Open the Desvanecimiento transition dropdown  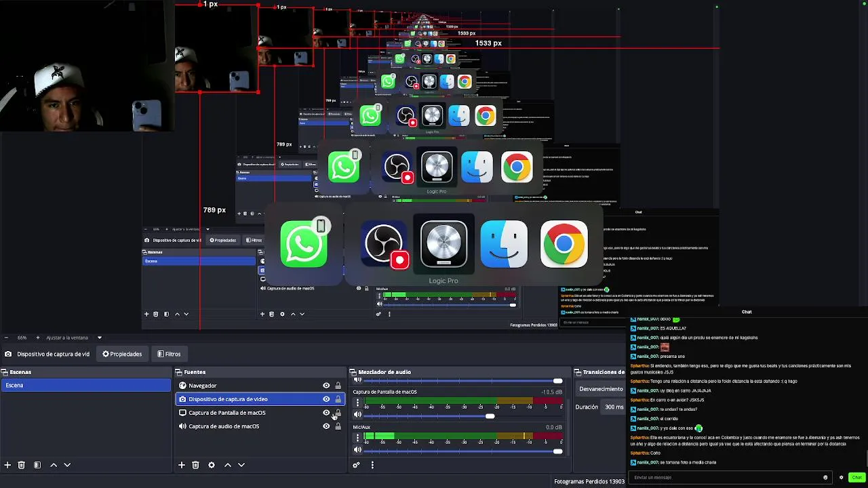pyautogui.click(x=601, y=389)
